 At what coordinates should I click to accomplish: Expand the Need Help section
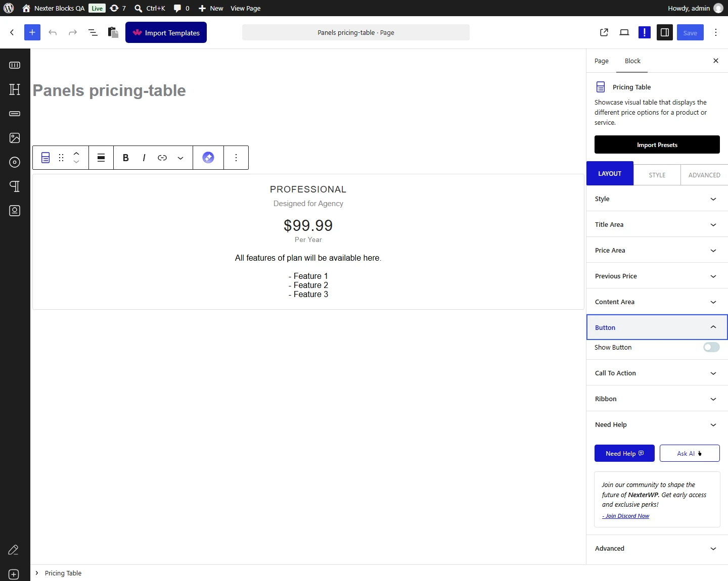(657, 424)
